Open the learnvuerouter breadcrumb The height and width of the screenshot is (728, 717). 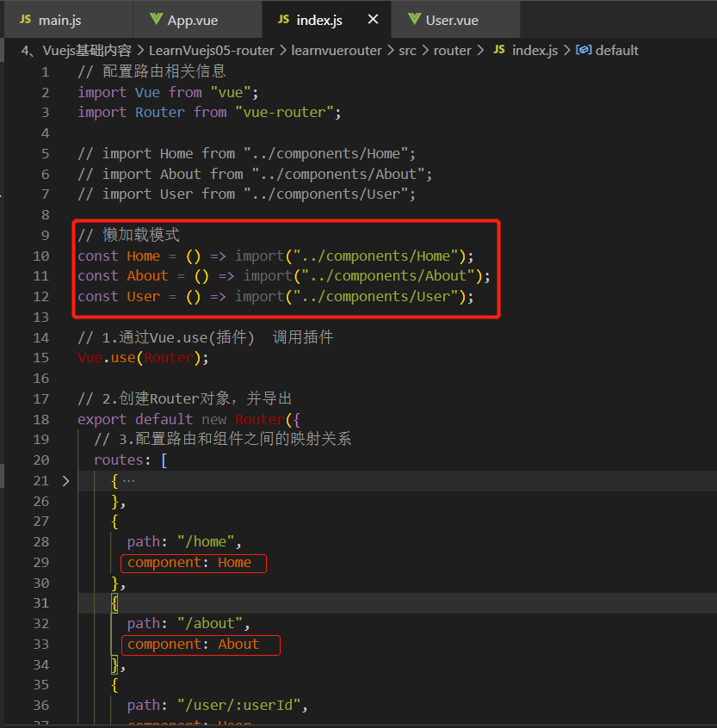pyautogui.click(x=337, y=50)
